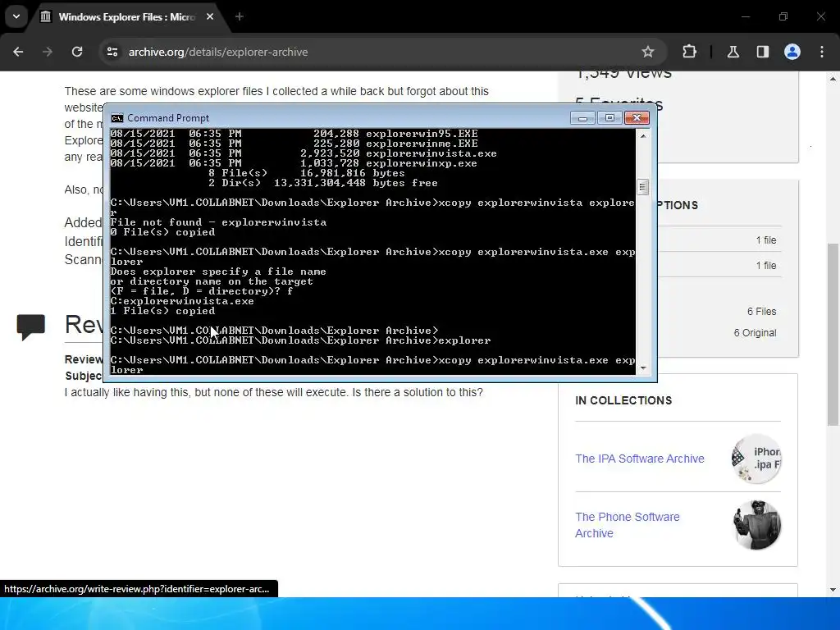The height and width of the screenshot is (630, 840).
Task: Click the 6 Original download entry
Action: (x=755, y=333)
